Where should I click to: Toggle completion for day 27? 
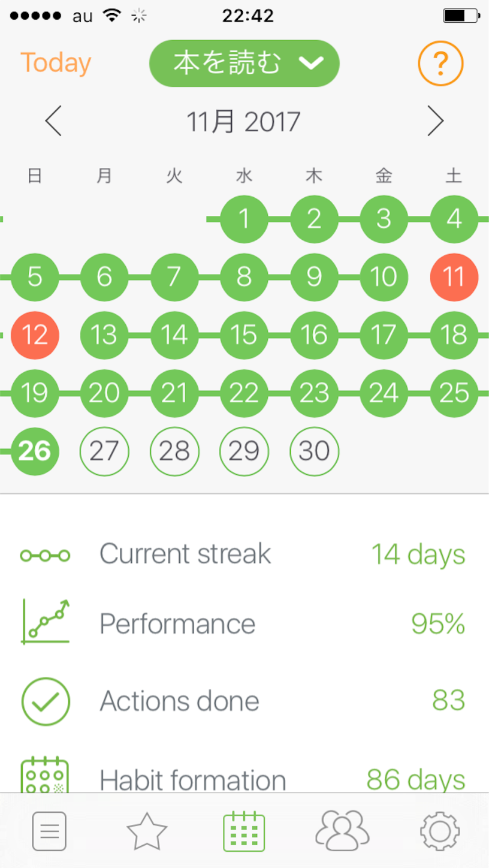[x=104, y=451]
